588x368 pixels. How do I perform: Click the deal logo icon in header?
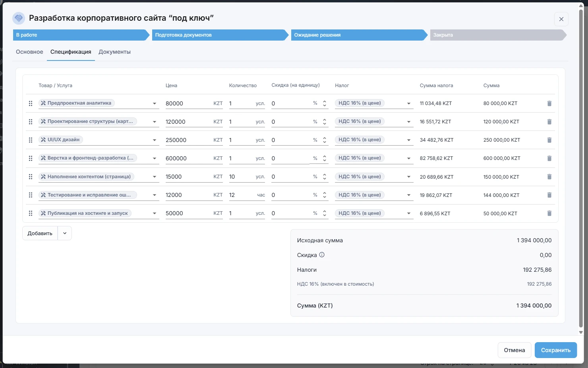click(x=19, y=18)
